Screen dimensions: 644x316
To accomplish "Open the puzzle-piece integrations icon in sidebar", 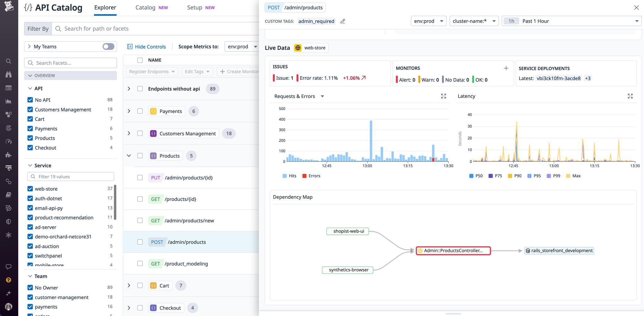I will 8,155.
